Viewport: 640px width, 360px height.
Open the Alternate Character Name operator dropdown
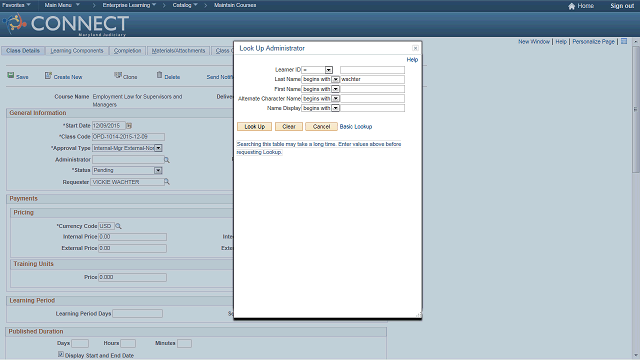pyautogui.click(x=336, y=98)
